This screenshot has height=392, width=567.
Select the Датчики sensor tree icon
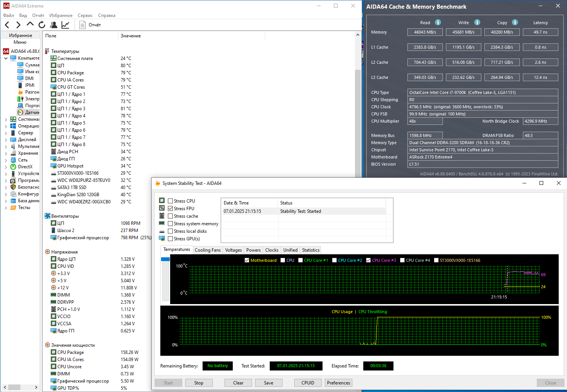click(x=20, y=112)
